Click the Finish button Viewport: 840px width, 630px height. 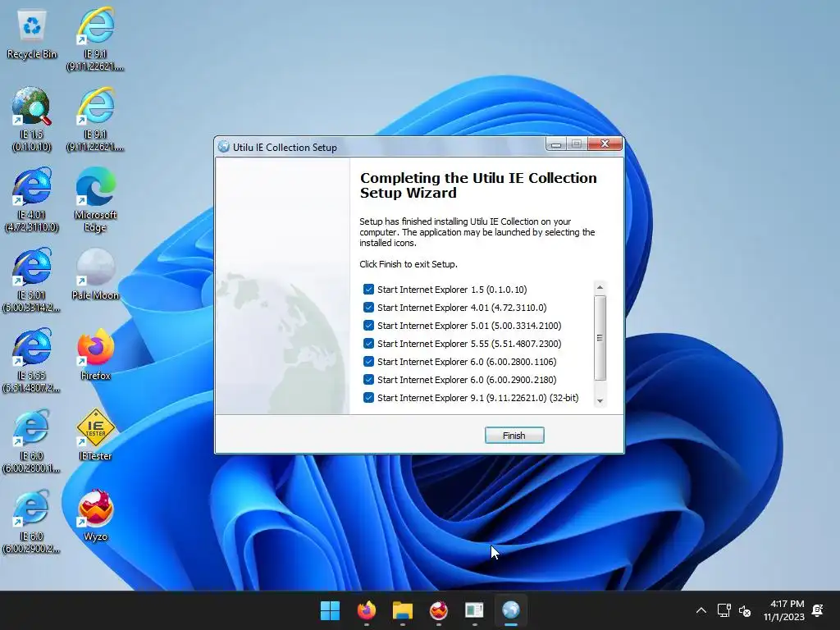pyautogui.click(x=514, y=436)
